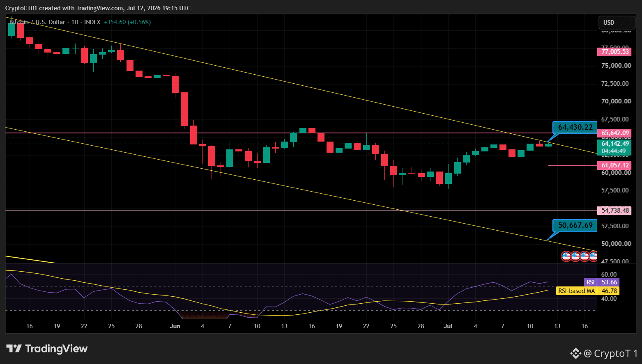Click the 40.00 level on RSI scale
The height and width of the screenshot is (364, 642).
(609, 299)
